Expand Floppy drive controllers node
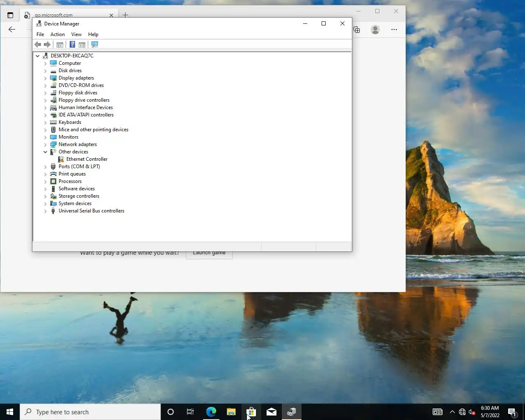The height and width of the screenshot is (420, 525). [x=46, y=100]
